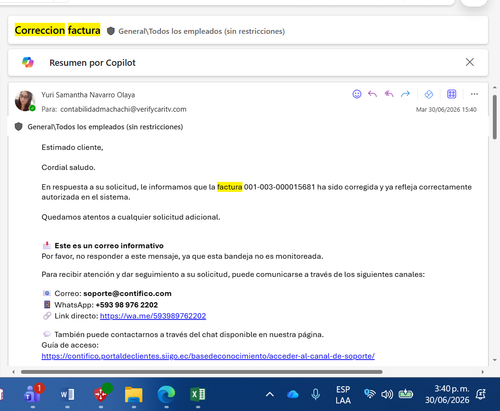Image resolution: width=500 pixels, height=411 pixels.
Task: Click sender profile photo of Yuri Samantha
Action: pos(25,101)
